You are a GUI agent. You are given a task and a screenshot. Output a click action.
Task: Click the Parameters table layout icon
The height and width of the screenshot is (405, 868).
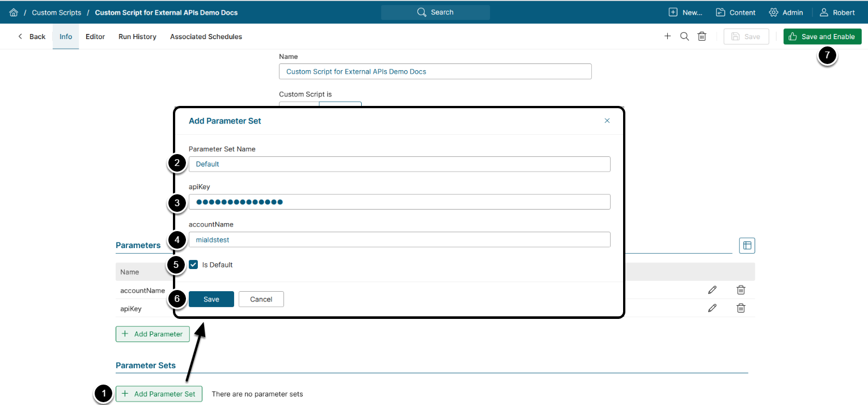pyautogui.click(x=747, y=245)
